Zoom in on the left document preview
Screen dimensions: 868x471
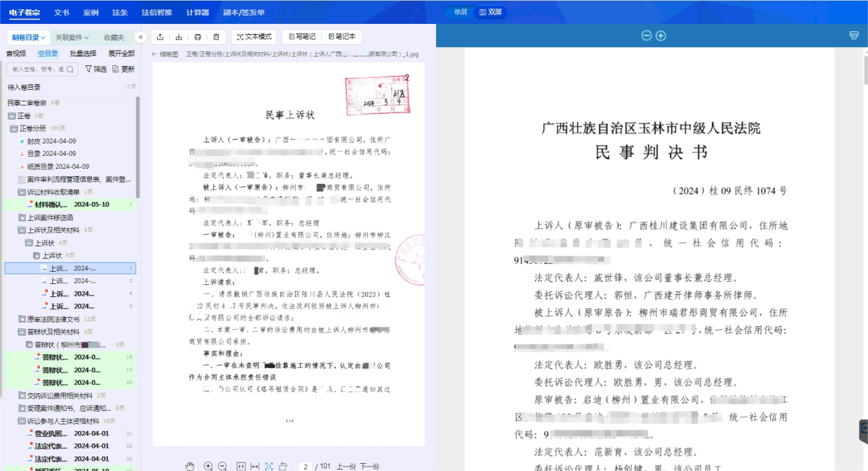tap(209, 466)
